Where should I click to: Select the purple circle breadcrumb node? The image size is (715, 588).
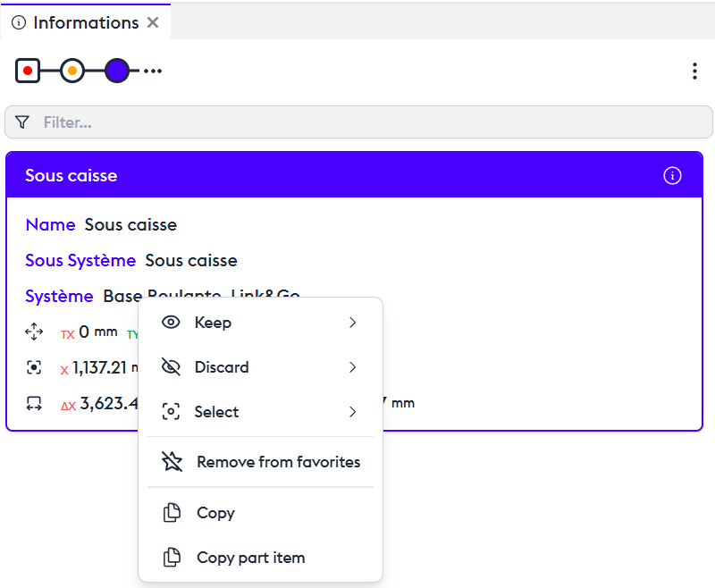tap(117, 71)
